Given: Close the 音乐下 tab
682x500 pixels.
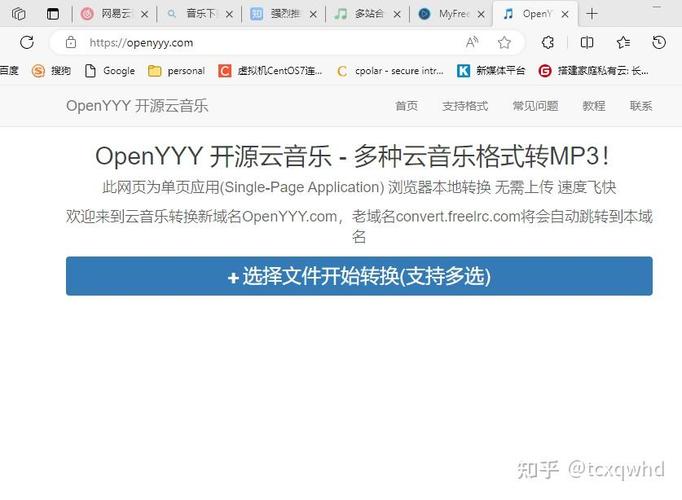Looking at the screenshot, I should (x=229, y=14).
